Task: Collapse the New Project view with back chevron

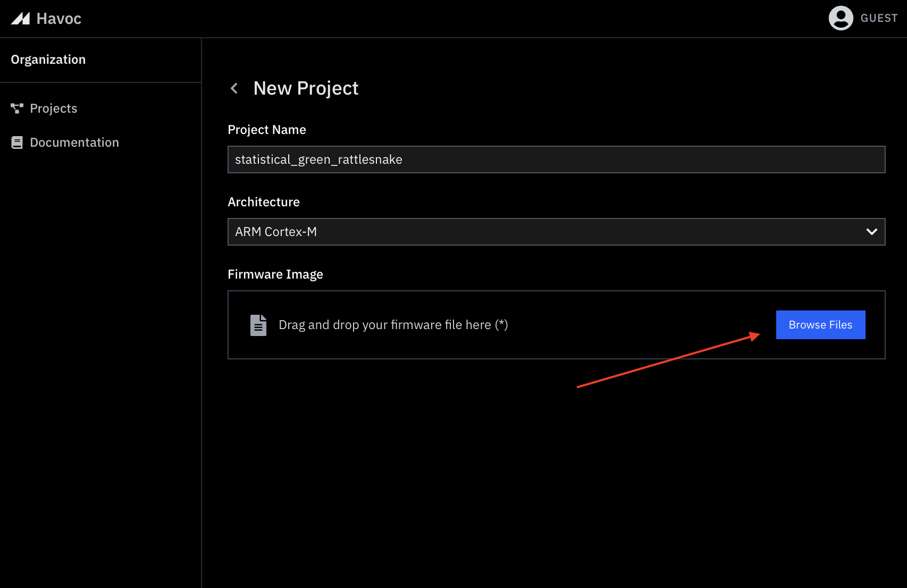Action: (x=234, y=88)
